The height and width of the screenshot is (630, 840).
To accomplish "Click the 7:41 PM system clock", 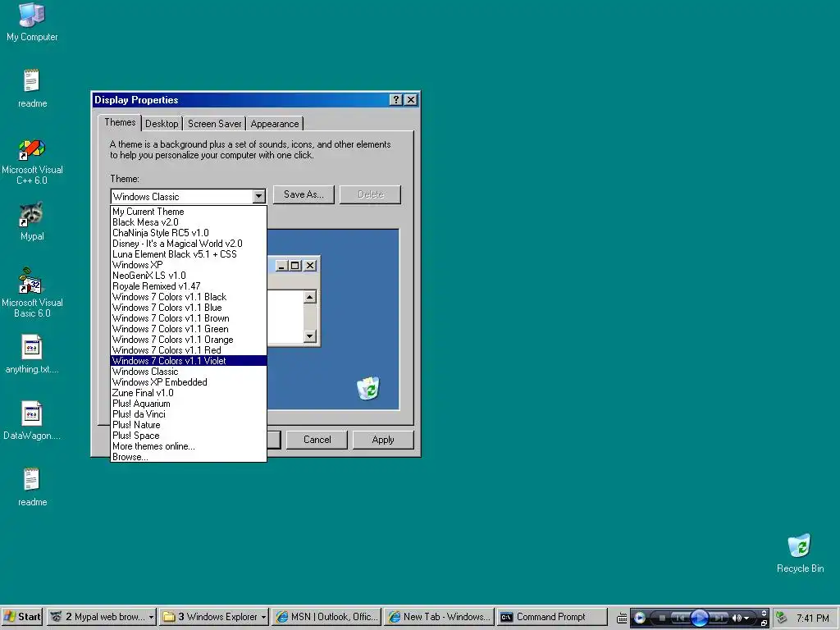I will pos(813,619).
